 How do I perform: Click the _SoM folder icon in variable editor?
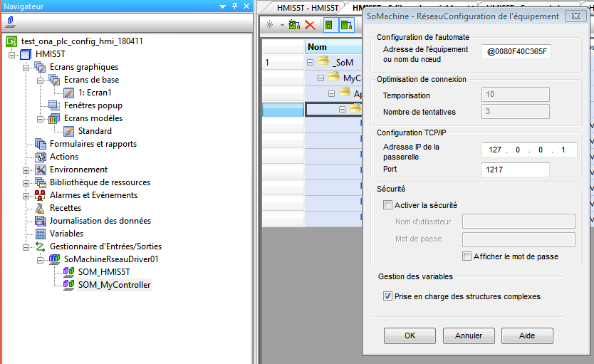[x=323, y=61]
